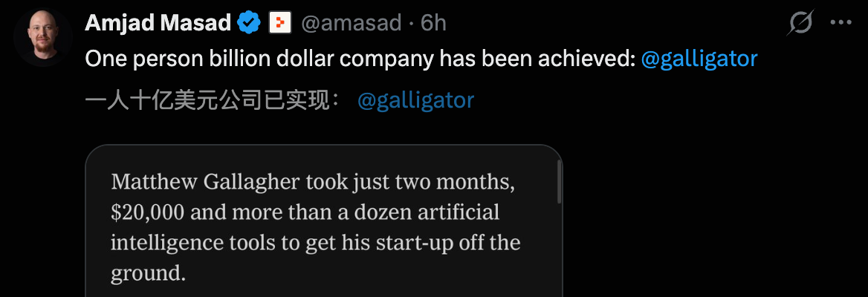Open the three-dot more options menu
Screen dimensions: 868x297
(x=841, y=23)
